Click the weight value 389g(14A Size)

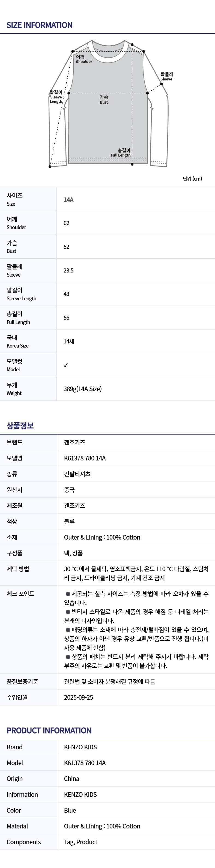click(x=83, y=389)
